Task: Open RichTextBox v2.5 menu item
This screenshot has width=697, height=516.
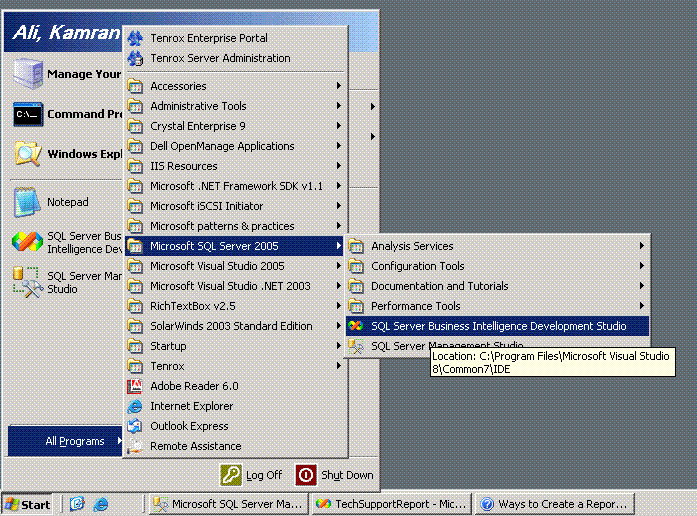Action: click(x=235, y=306)
